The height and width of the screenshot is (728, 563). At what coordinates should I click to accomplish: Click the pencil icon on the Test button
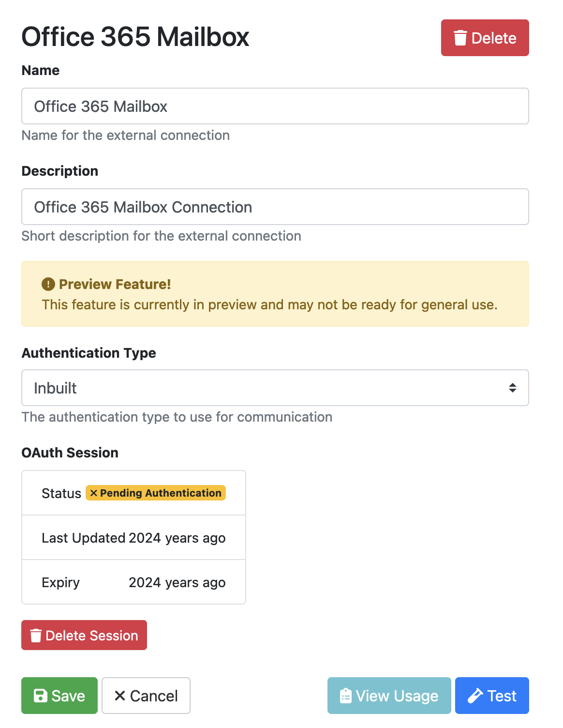475,696
